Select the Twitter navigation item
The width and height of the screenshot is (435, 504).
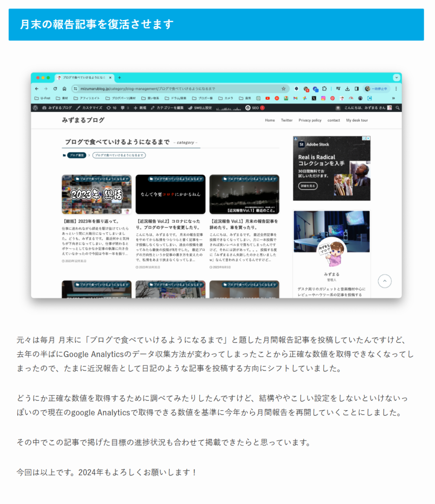[287, 120]
